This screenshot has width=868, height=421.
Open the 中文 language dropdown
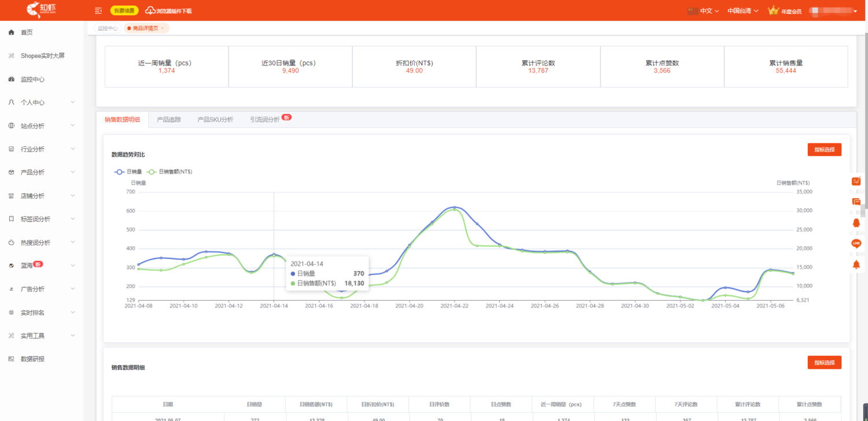(709, 11)
